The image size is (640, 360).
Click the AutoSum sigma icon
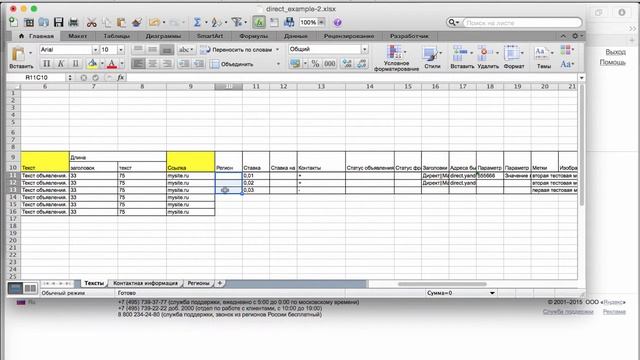[x=197, y=22]
